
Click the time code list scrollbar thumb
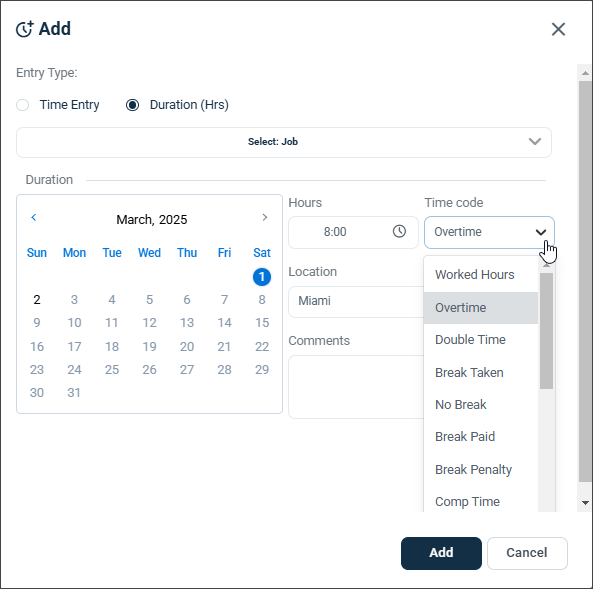click(546, 331)
